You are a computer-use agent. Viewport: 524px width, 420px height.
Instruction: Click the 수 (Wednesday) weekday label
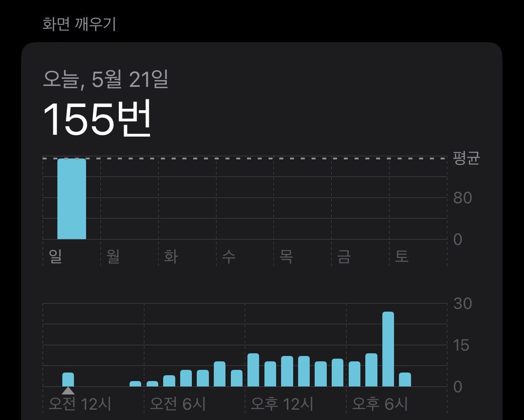click(229, 256)
